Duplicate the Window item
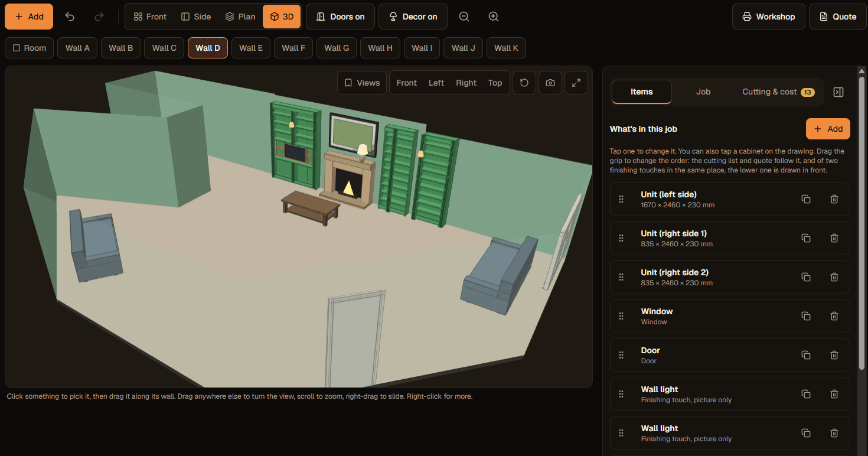Viewport: 868px width, 456px height. 806,316
